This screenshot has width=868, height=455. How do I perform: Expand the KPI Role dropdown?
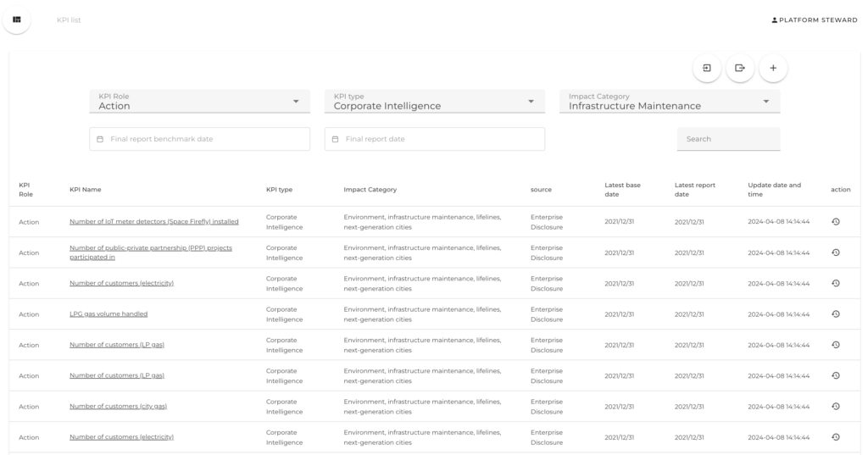point(198,102)
